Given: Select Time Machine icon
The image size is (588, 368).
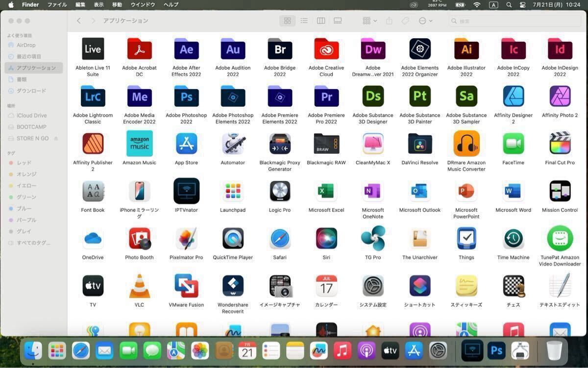Looking at the screenshot, I should coord(513,239).
